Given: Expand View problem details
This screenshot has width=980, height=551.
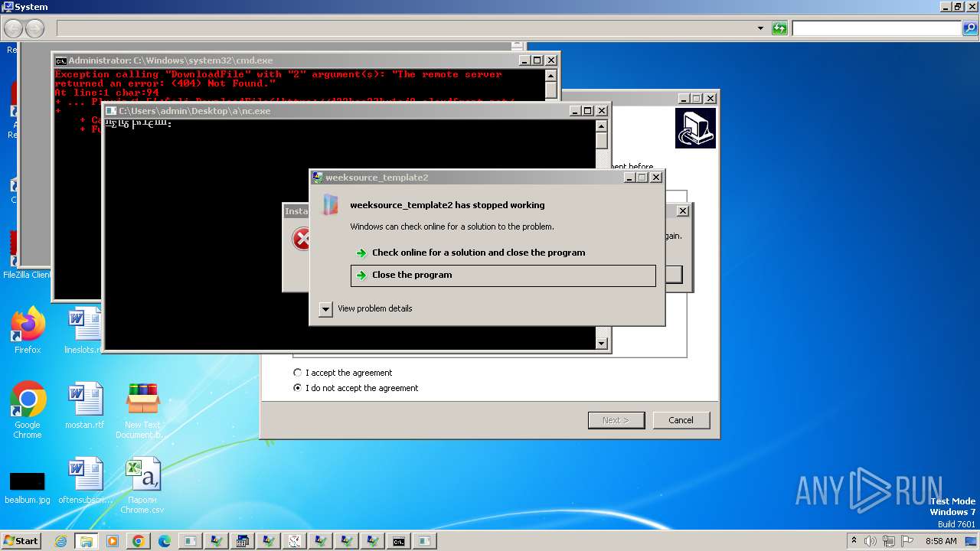Looking at the screenshot, I should point(366,309).
